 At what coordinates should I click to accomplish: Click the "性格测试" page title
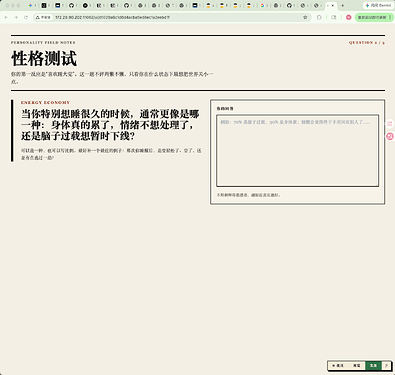tap(44, 59)
